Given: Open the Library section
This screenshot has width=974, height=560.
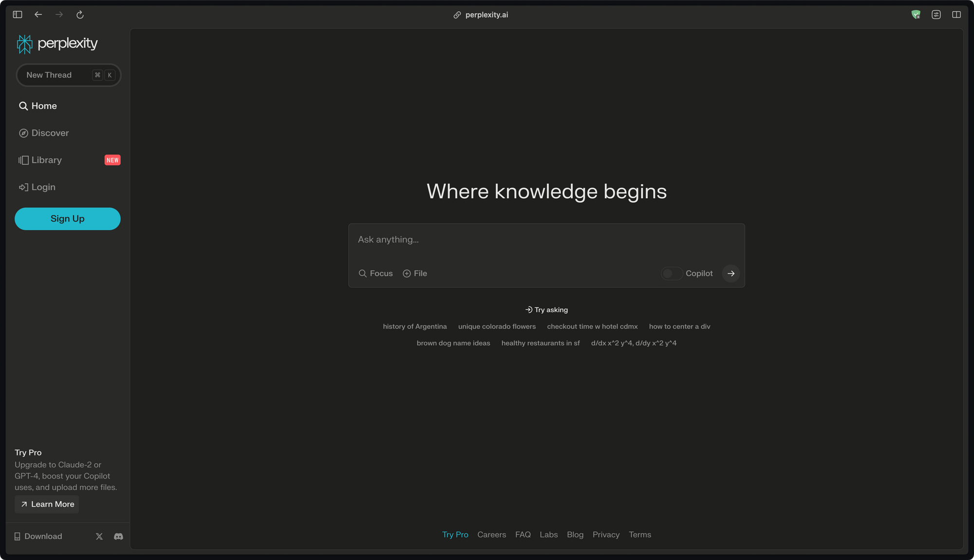Looking at the screenshot, I should pyautogui.click(x=40, y=160).
